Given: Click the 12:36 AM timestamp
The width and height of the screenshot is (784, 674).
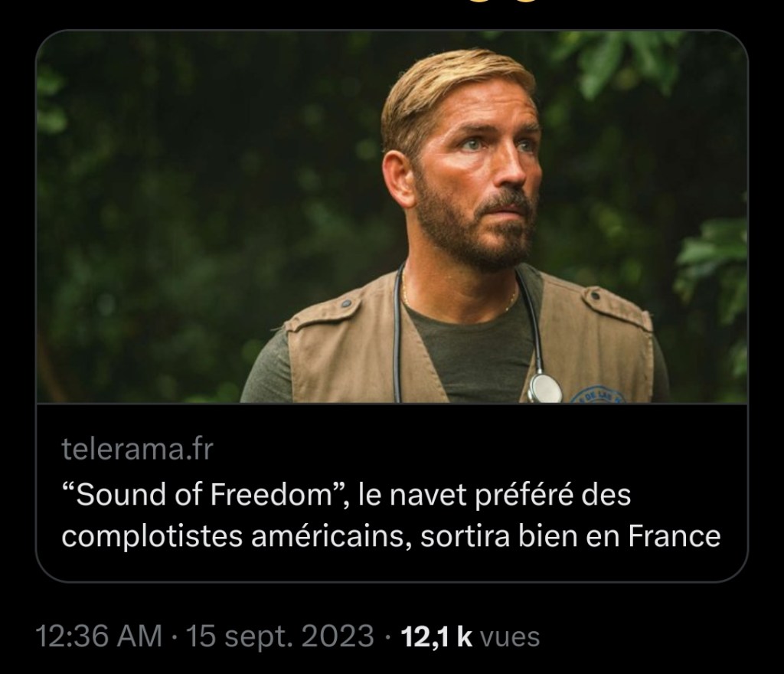Looking at the screenshot, I should pos(99,636).
